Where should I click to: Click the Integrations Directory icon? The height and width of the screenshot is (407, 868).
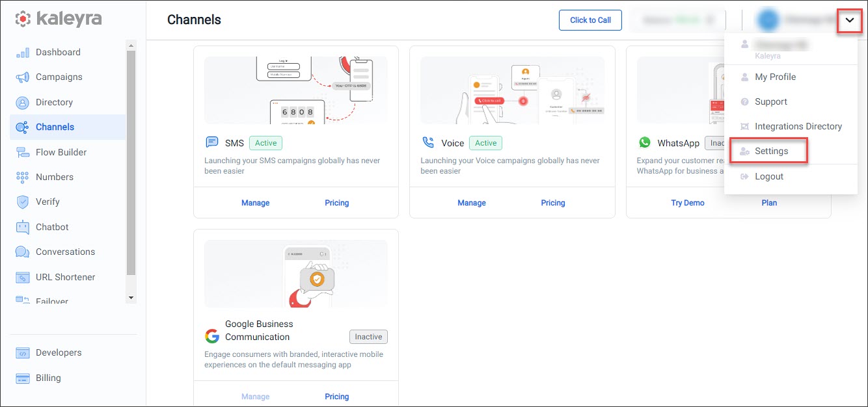744,127
